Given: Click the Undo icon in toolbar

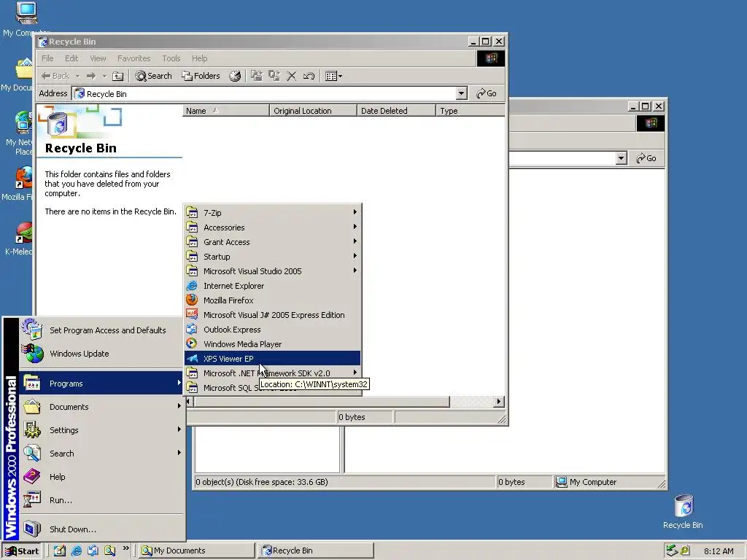Looking at the screenshot, I should [x=309, y=76].
